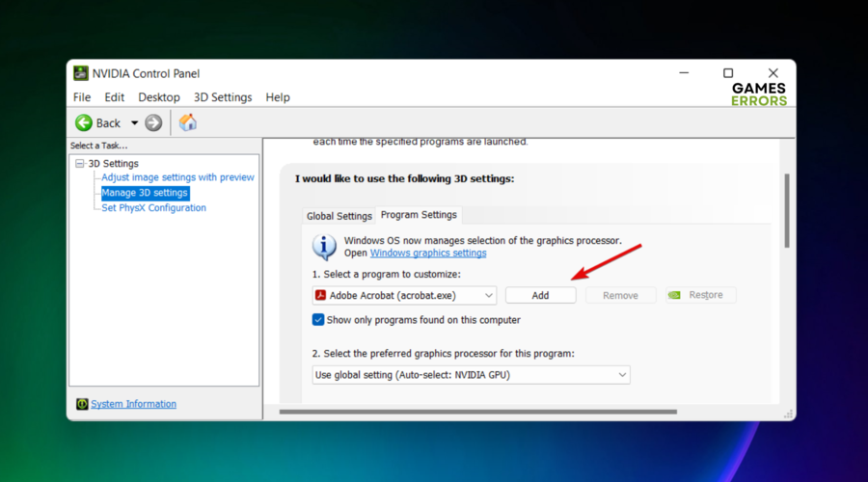Viewport: 868px width, 482px height.
Task: Open the Windows graphics settings link
Action: tap(428, 253)
